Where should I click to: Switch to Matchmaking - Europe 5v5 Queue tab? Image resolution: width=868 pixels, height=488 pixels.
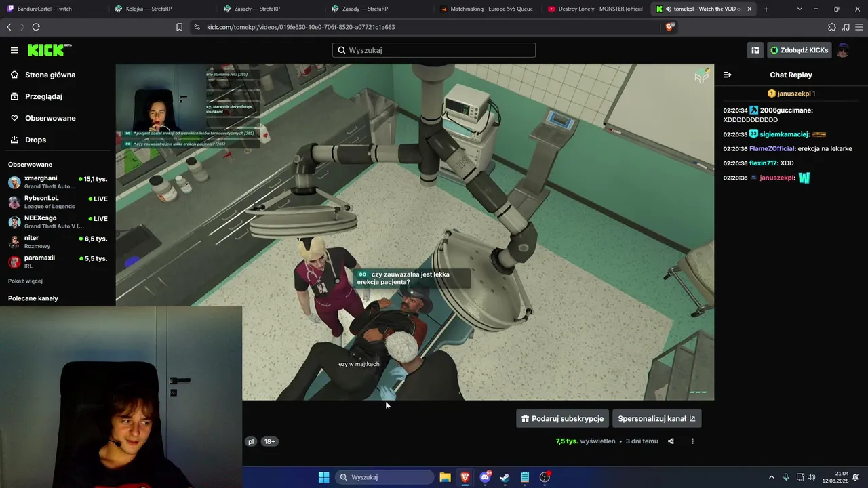coord(488,9)
